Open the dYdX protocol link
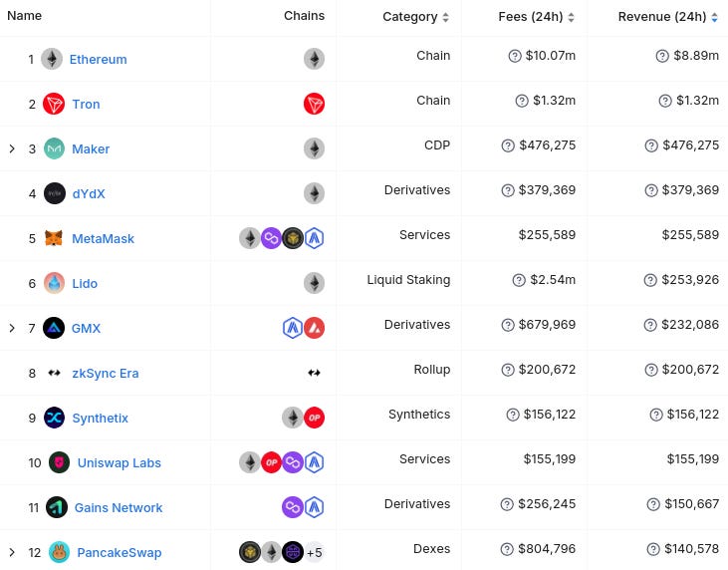Image resolution: width=728 pixels, height=570 pixels. pyautogui.click(x=89, y=193)
